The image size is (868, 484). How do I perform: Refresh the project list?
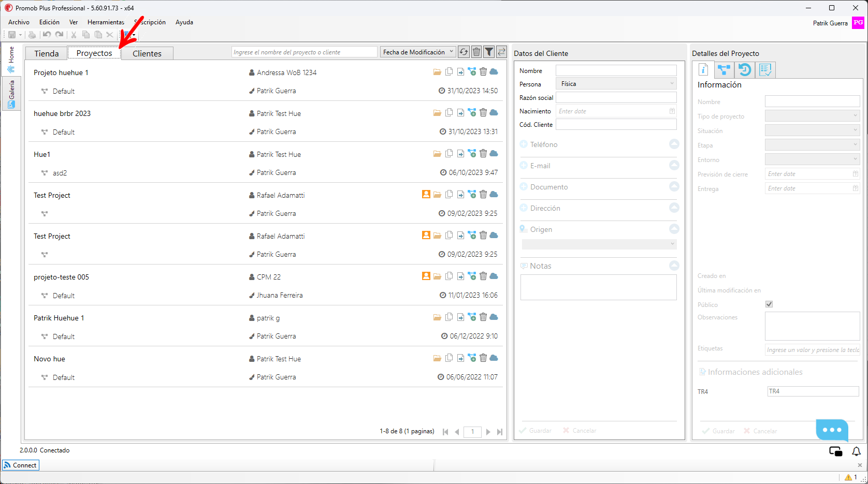(464, 52)
